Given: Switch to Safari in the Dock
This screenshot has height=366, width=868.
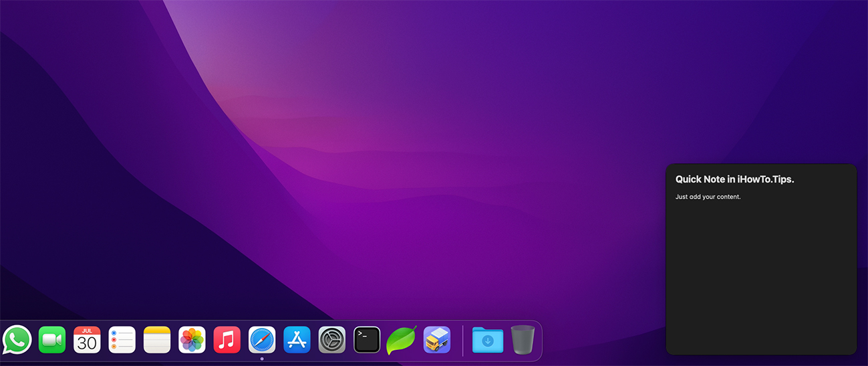Looking at the screenshot, I should [x=262, y=340].
